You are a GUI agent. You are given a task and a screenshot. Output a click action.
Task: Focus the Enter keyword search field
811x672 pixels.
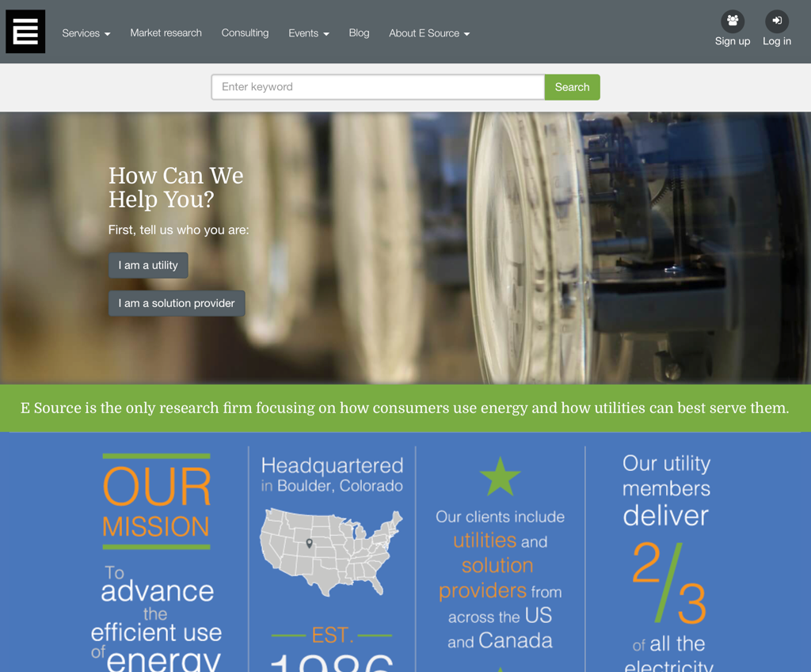click(378, 87)
